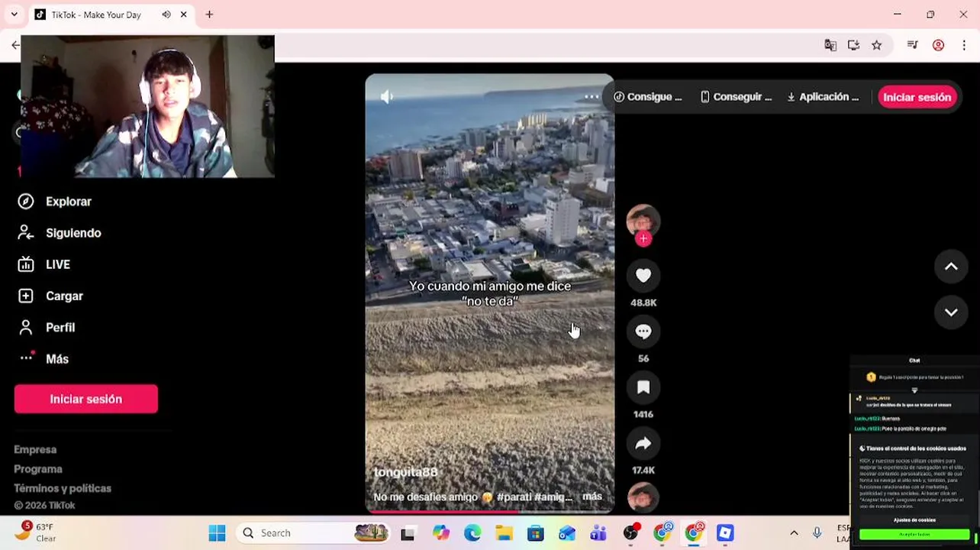
Task: Open the media controls icon in Chrome
Action: (912, 45)
